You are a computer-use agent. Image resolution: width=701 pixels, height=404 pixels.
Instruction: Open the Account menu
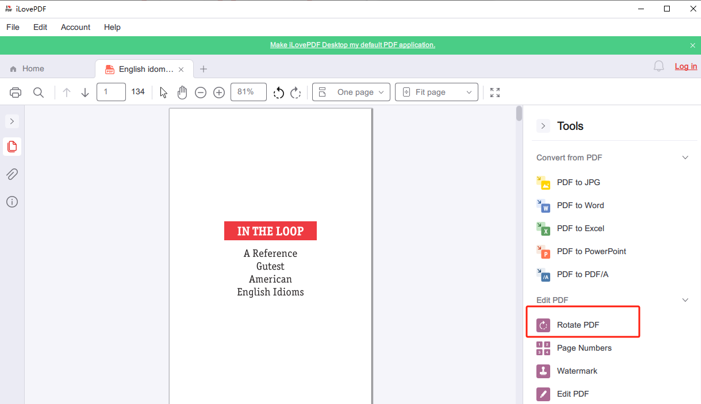76,27
